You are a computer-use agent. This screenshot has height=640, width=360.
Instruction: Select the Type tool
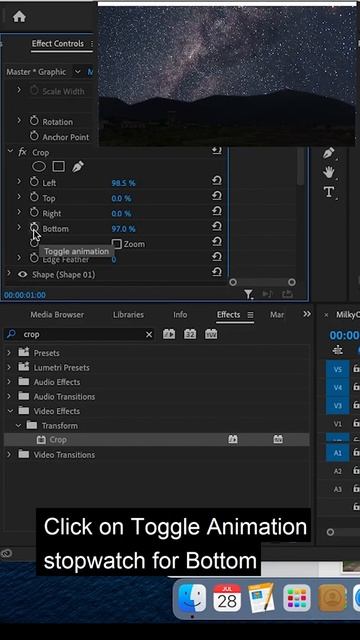click(329, 192)
